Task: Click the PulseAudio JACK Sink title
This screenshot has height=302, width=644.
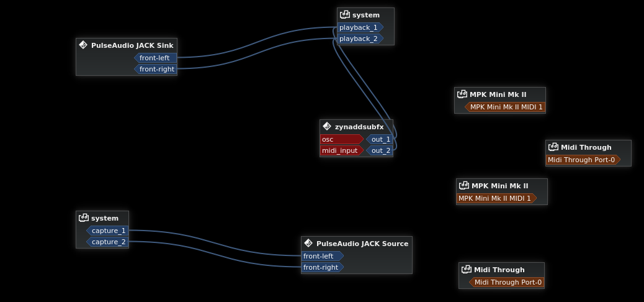Action: [132, 45]
